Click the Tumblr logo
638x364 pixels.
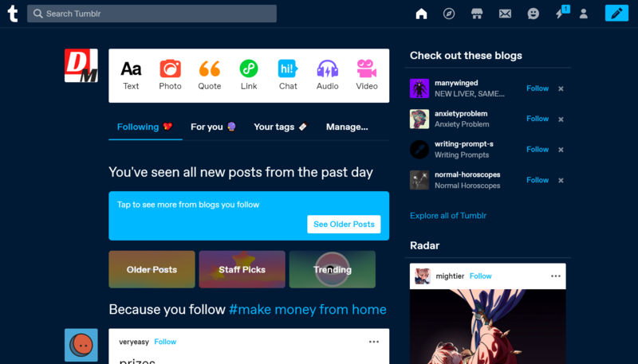[13, 14]
